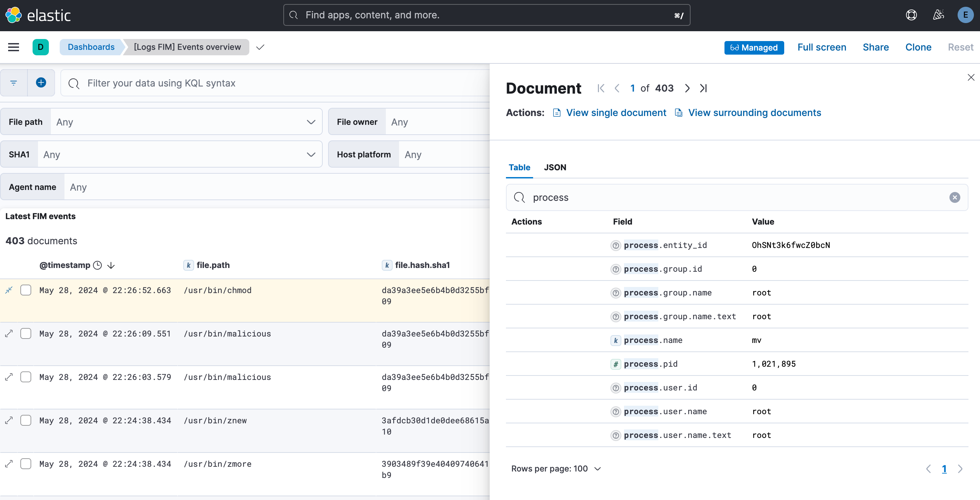Open the help lifebuoy menu icon

[x=911, y=15]
